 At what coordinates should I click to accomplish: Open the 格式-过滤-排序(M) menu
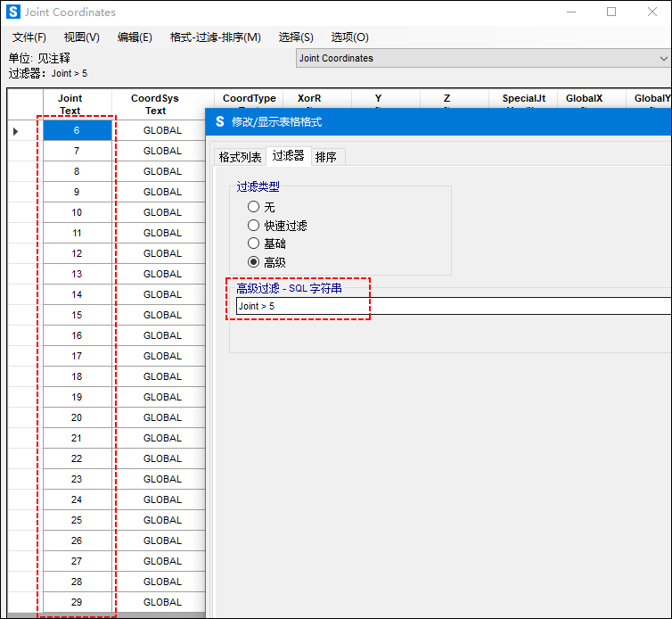(216, 37)
